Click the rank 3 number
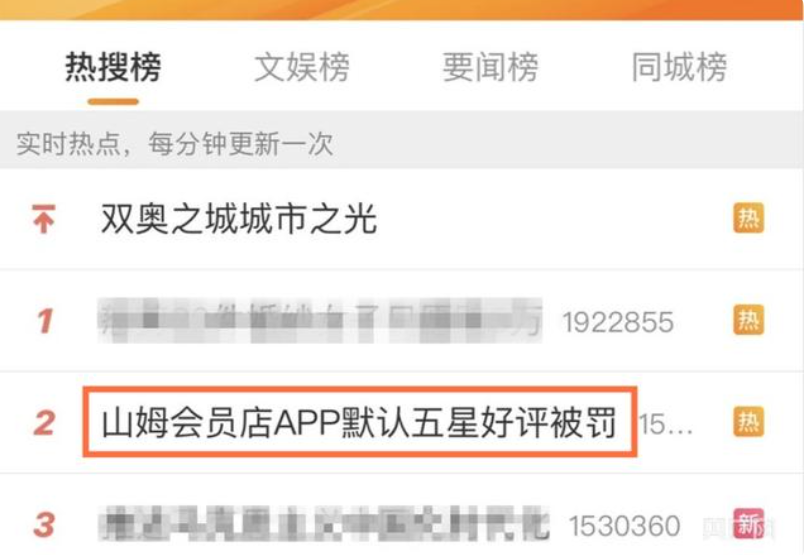 coord(45,525)
